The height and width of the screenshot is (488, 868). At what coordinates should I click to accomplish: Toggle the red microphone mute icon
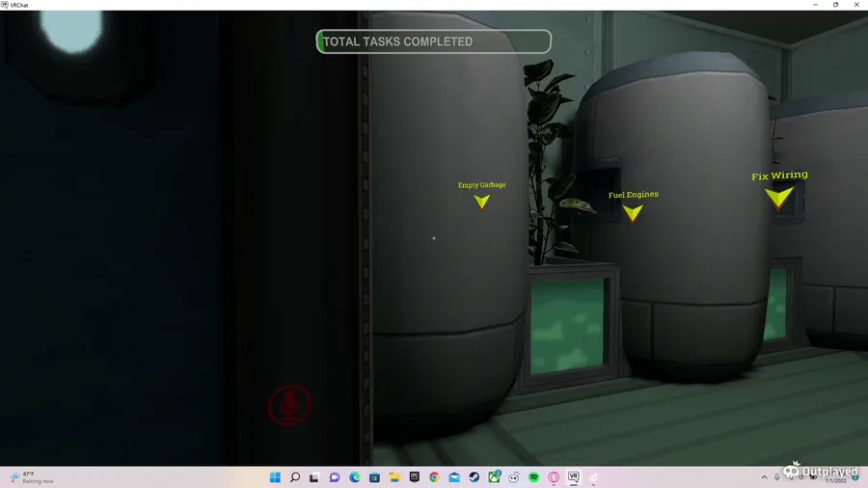(x=289, y=404)
